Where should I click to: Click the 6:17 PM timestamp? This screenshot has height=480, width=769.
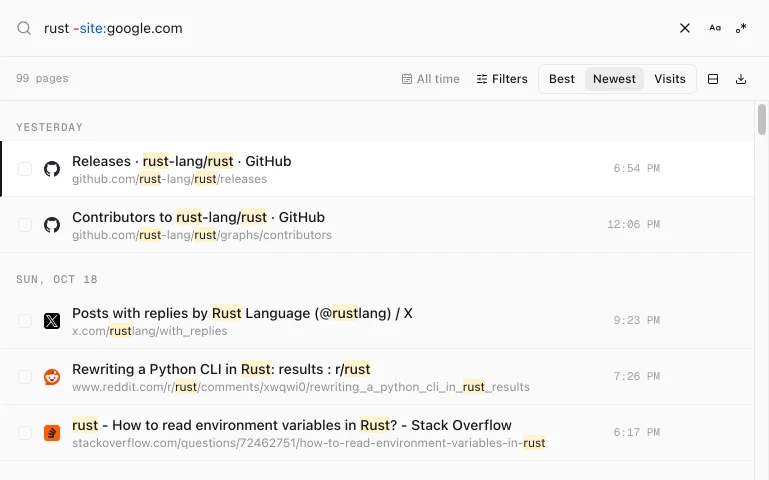click(637, 432)
